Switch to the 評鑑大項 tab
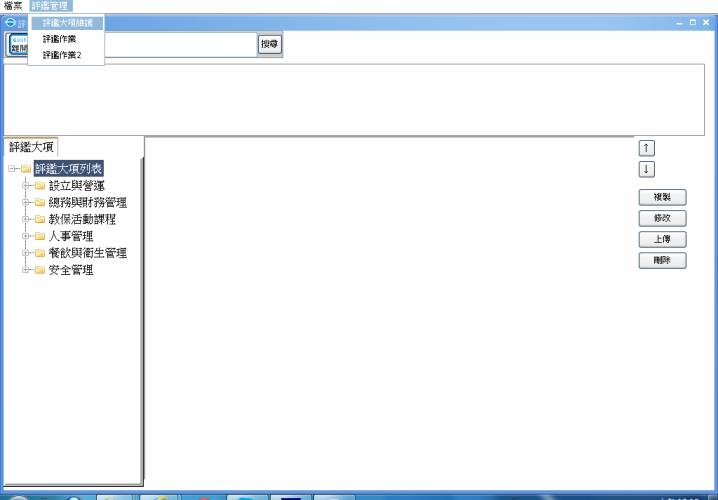 31,146
